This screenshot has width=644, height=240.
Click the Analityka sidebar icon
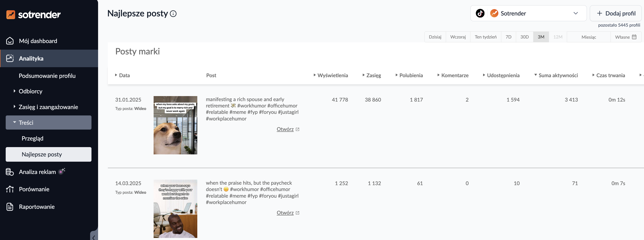tap(10, 58)
